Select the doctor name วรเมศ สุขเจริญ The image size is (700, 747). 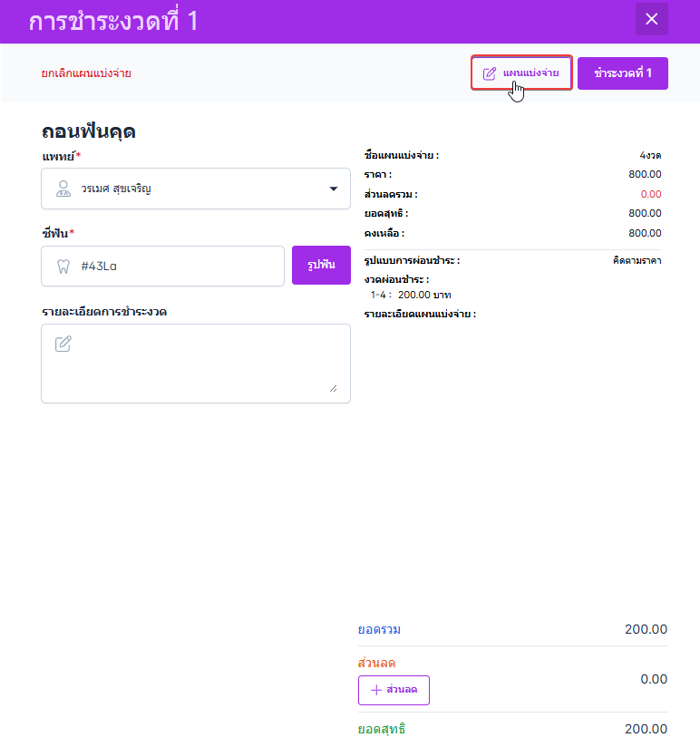tap(116, 189)
